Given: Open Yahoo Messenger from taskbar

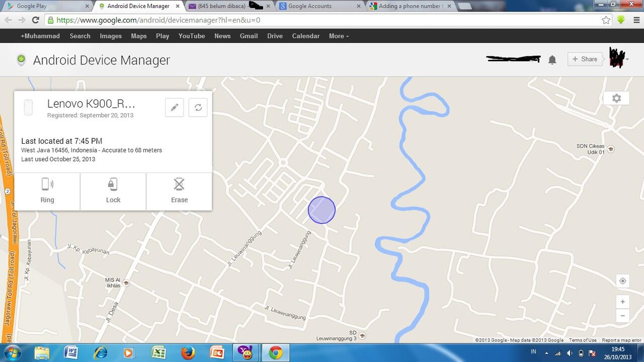Looking at the screenshot, I should click(x=246, y=353).
